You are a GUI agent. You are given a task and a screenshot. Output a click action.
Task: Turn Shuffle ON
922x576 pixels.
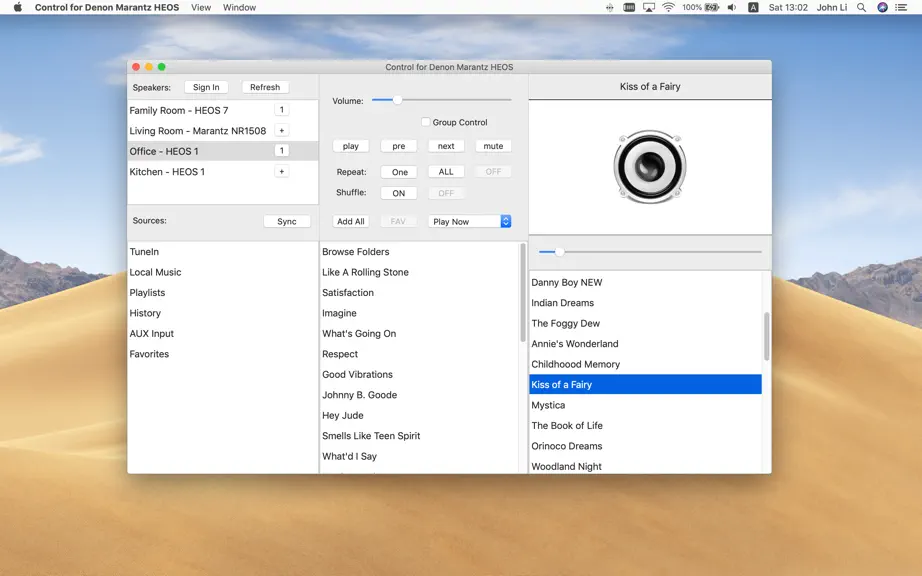pyautogui.click(x=399, y=193)
